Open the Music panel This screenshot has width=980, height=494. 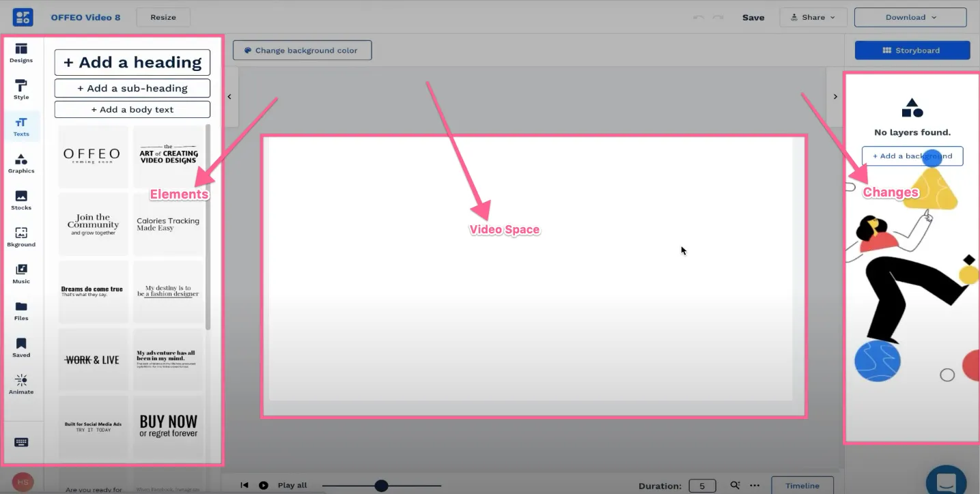21,274
